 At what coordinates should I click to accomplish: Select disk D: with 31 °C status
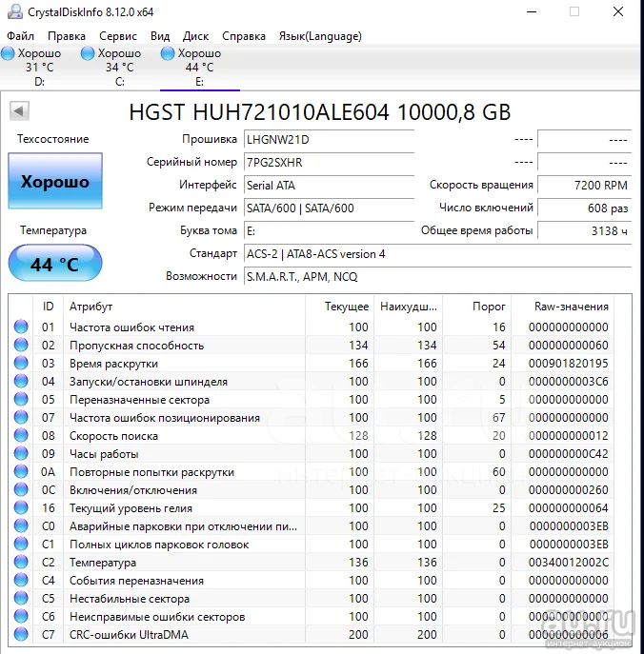coord(39,68)
